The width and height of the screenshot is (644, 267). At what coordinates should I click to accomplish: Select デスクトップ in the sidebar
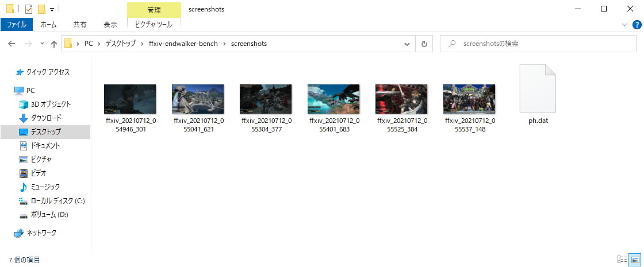coord(45,132)
